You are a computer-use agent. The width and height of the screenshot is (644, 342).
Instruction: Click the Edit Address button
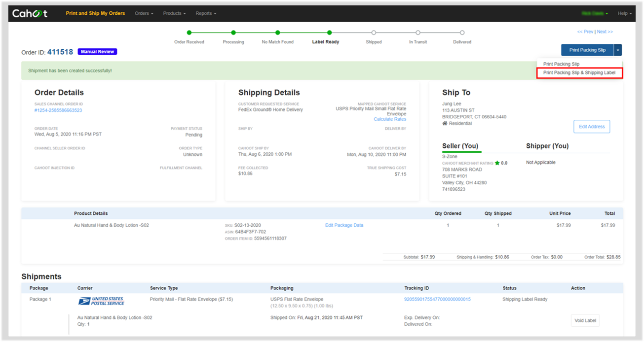coord(592,127)
